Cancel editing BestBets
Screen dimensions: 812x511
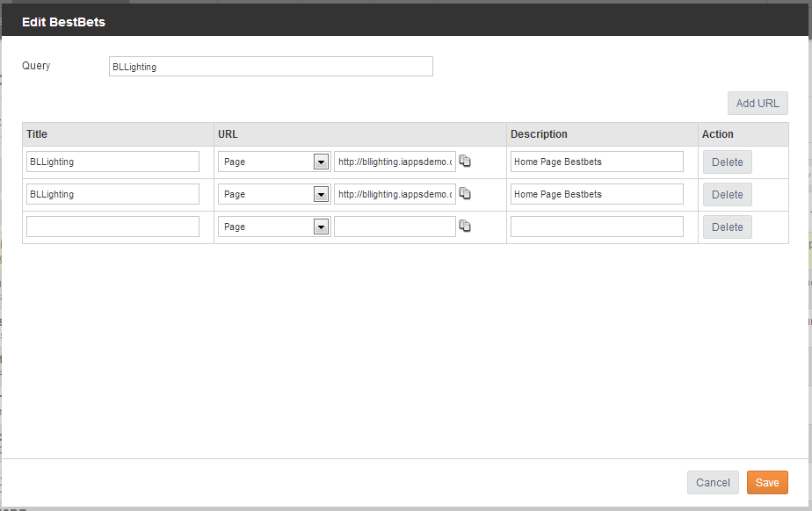click(713, 483)
